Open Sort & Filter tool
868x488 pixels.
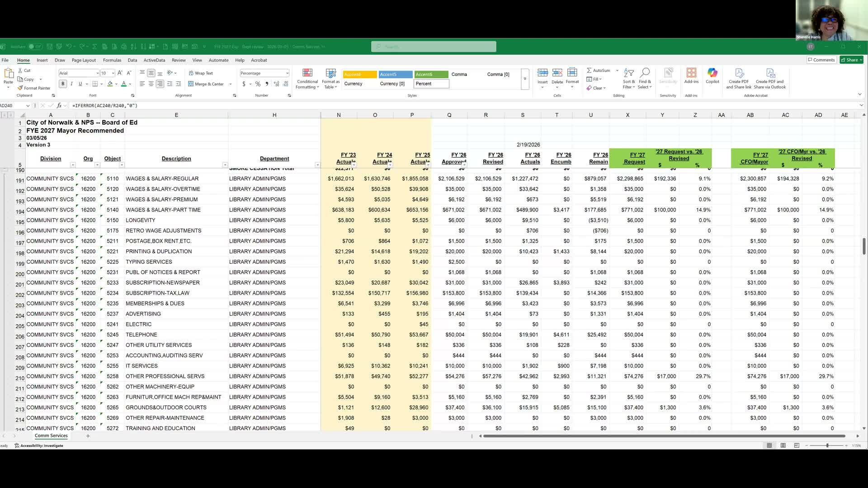pyautogui.click(x=629, y=79)
